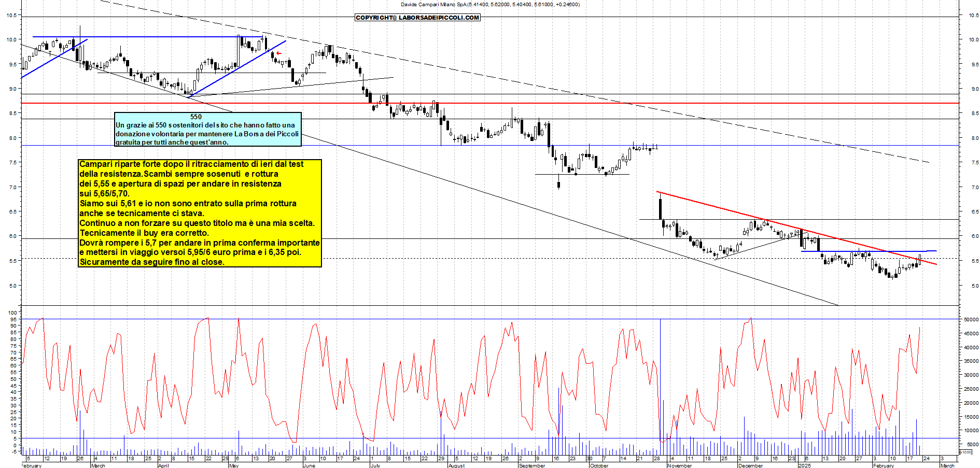The height and width of the screenshot is (468, 980).
Task: Click the '45000' volume axis label
Action: click(x=971, y=334)
